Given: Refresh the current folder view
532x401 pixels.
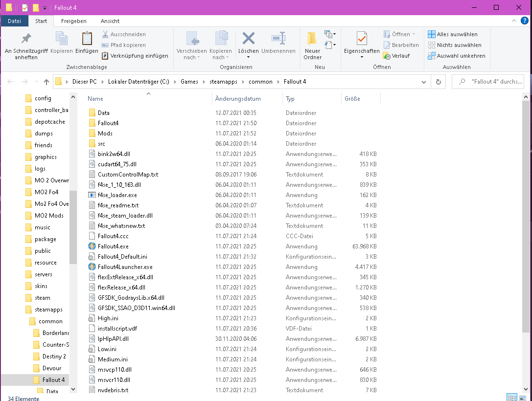Looking at the screenshot, I should pos(439,82).
